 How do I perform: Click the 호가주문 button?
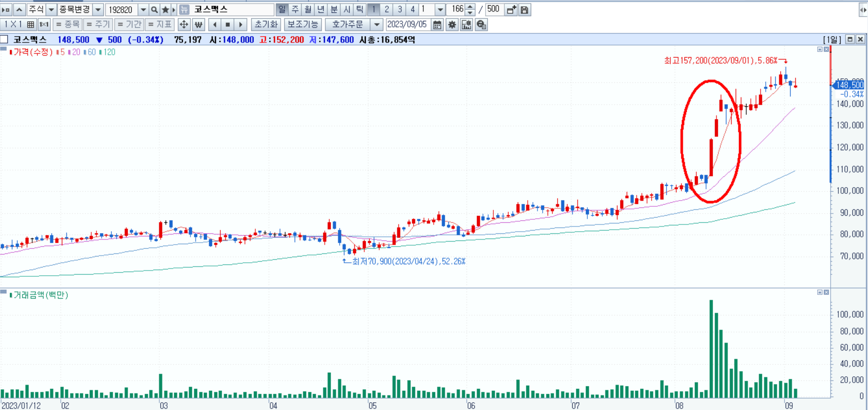click(348, 24)
